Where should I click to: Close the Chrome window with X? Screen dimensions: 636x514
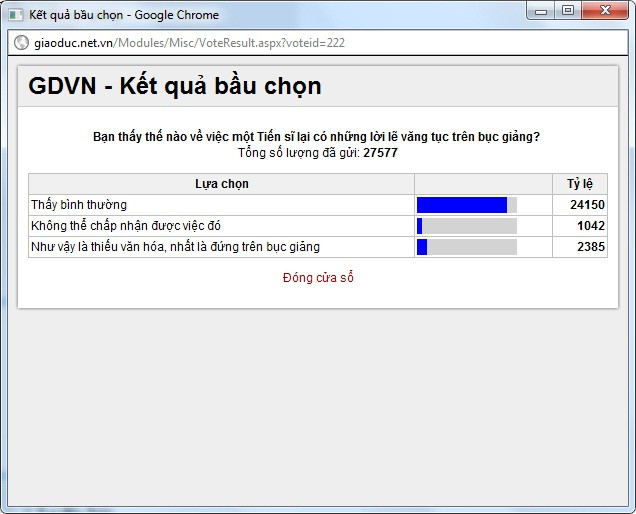[x=605, y=11]
